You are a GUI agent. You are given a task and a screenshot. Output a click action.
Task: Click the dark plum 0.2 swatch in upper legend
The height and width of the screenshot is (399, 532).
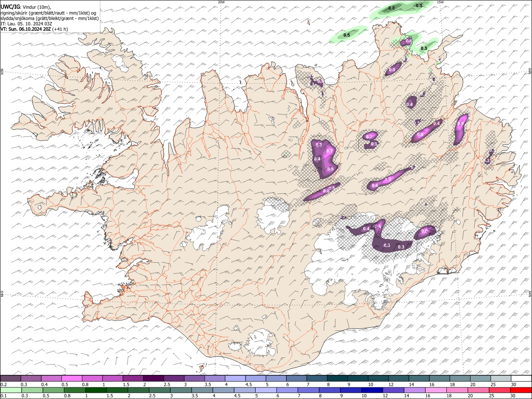coord(10,379)
